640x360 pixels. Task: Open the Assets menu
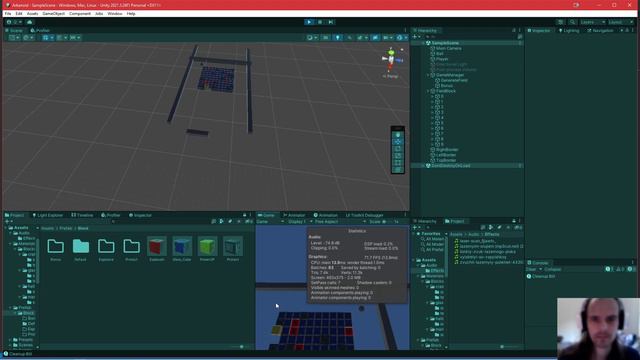(32, 13)
